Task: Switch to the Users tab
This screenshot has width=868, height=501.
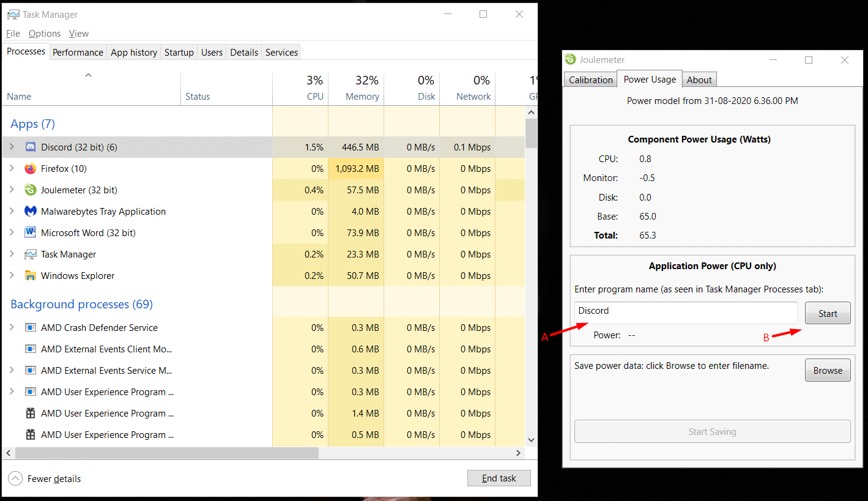Action: coord(212,53)
